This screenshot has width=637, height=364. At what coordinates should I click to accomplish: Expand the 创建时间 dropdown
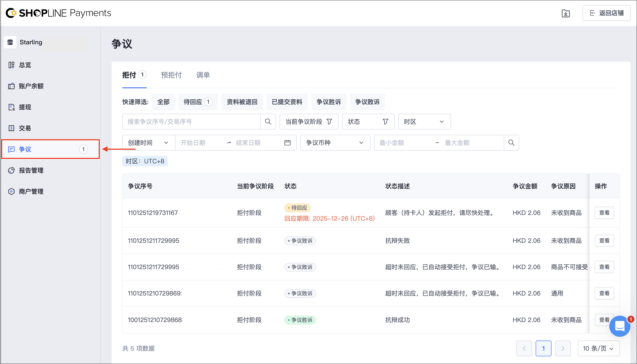pos(148,143)
